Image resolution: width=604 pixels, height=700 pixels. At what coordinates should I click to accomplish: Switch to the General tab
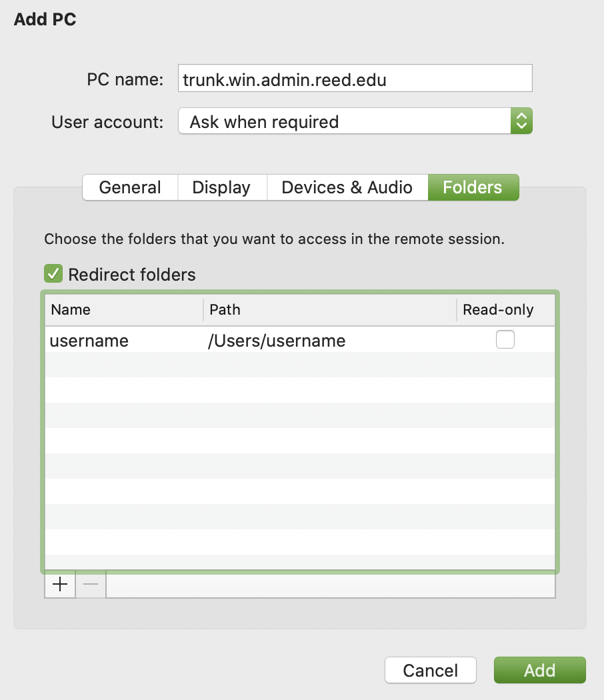pos(130,187)
